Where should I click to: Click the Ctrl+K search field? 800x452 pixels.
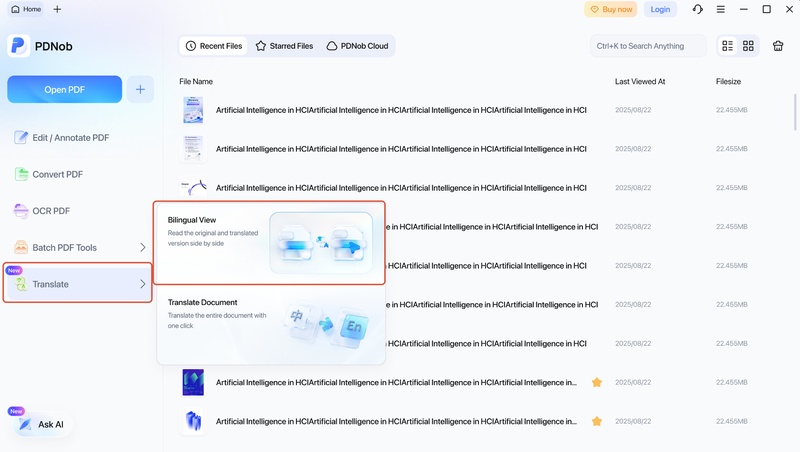(648, 46)
